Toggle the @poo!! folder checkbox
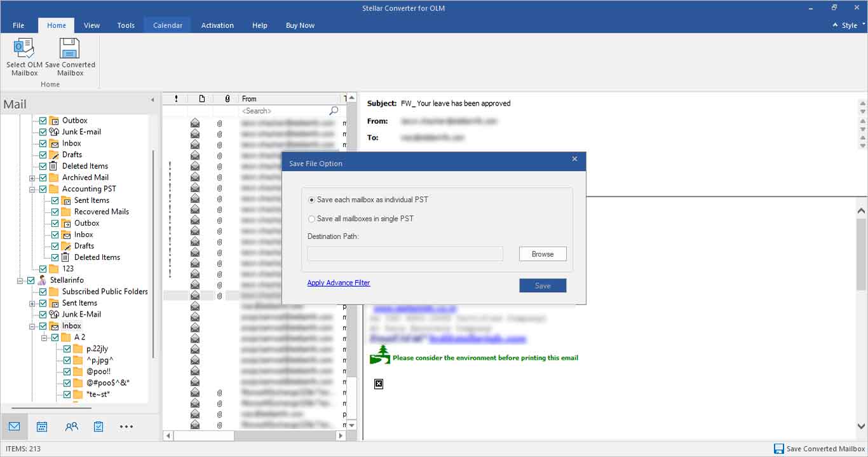 point(67,371)
